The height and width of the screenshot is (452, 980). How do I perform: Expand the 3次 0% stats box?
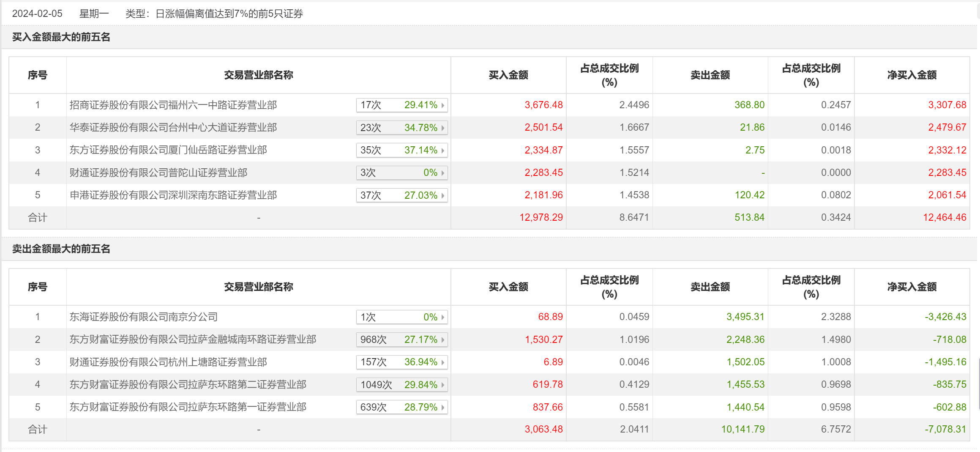point(401,173)
